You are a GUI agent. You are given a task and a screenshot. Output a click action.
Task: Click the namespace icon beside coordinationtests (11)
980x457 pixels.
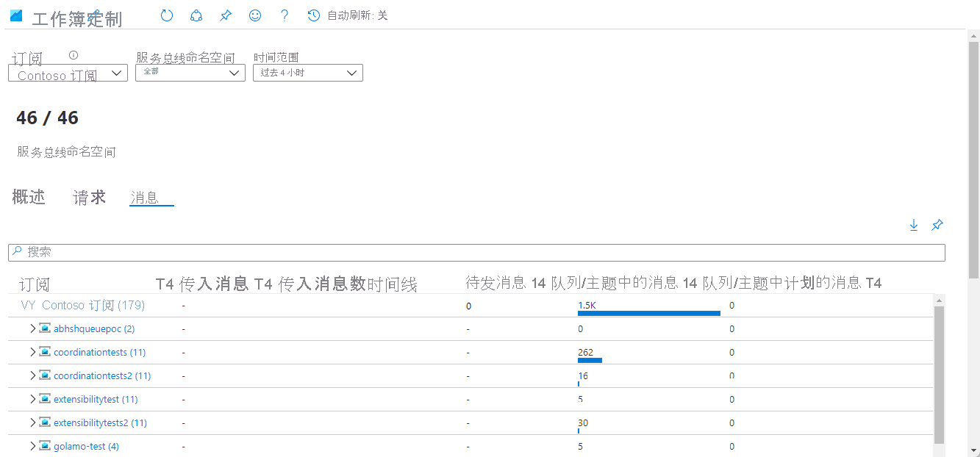(45, 352)
